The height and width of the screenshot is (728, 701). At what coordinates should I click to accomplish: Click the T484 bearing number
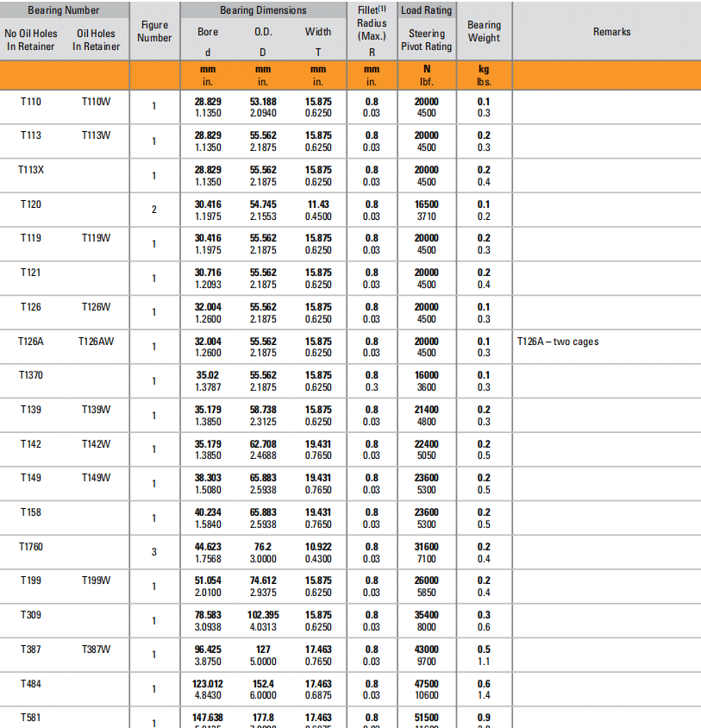tap(31, 683)
